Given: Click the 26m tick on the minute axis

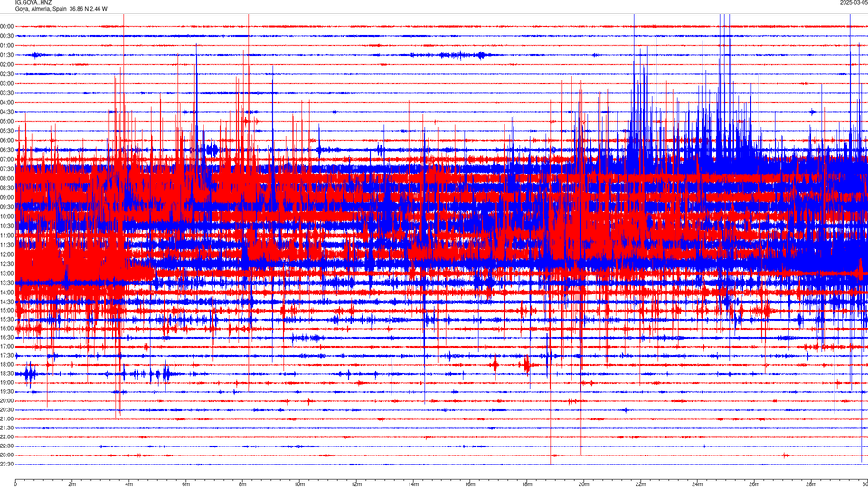Looking at the screenshot, I should point(754,484).
